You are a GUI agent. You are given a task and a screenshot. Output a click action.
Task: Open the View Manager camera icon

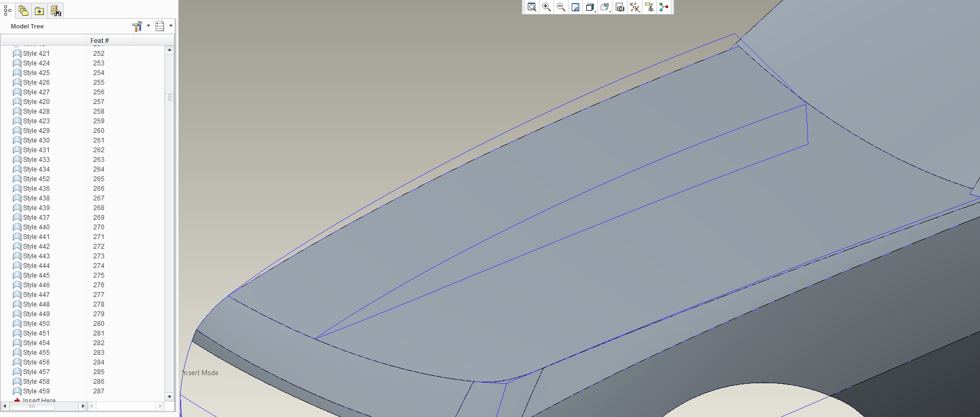click(x=620, y=7)
